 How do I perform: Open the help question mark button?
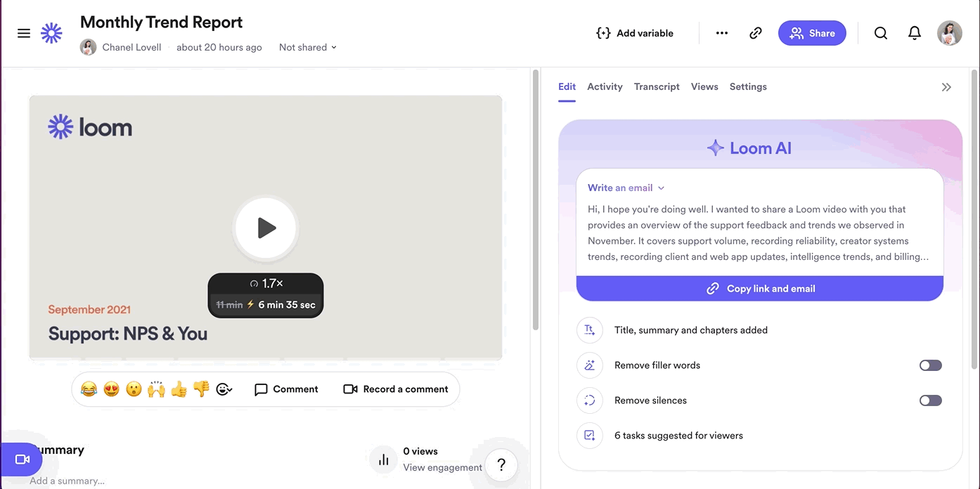pyautogui.click(x=501, y=464)
